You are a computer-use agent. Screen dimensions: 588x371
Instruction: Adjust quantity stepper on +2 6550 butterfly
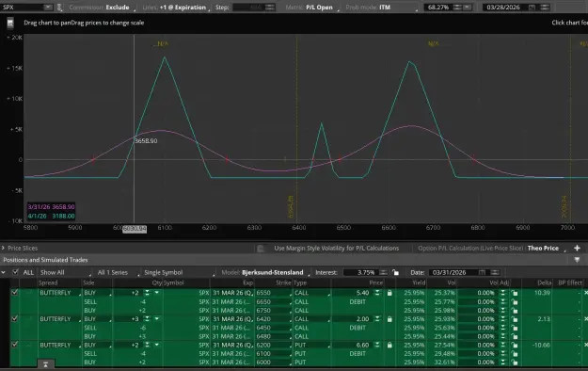[x=147, y=293]
